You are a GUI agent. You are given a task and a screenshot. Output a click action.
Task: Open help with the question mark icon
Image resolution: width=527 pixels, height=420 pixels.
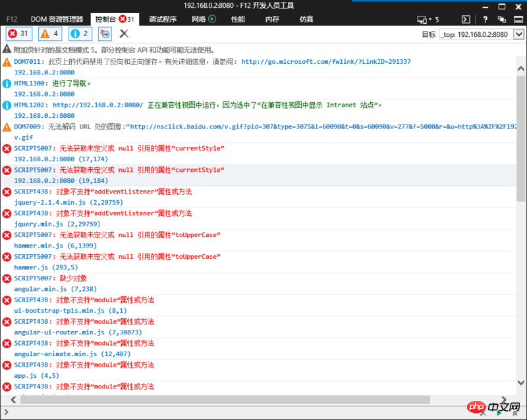[x=485, y=20]
